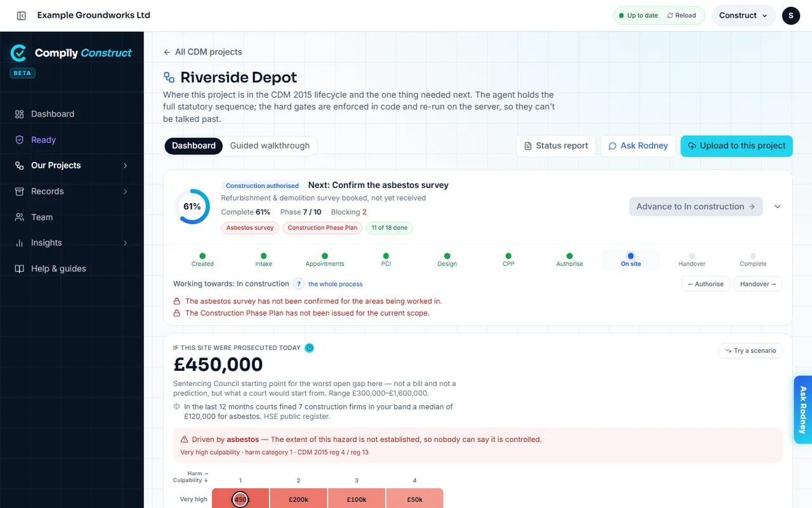The height and width of the screenshot is (508, 812).
Task: Open Team via the people icon
Action: (20, 217)
